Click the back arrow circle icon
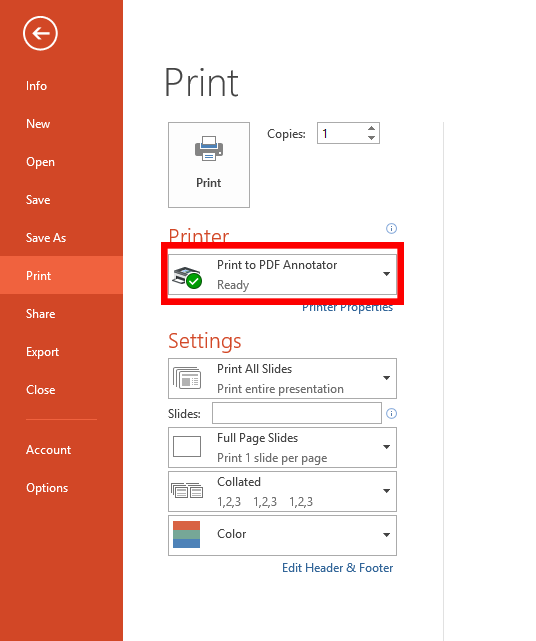This screenshot has width=536, height=641. click(x=40, y=34)
